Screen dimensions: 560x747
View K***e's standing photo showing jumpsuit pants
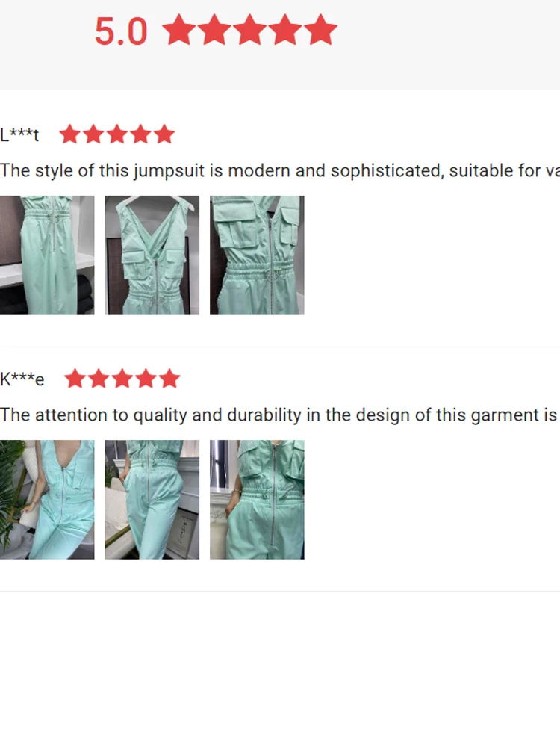[x=152, y=499]
